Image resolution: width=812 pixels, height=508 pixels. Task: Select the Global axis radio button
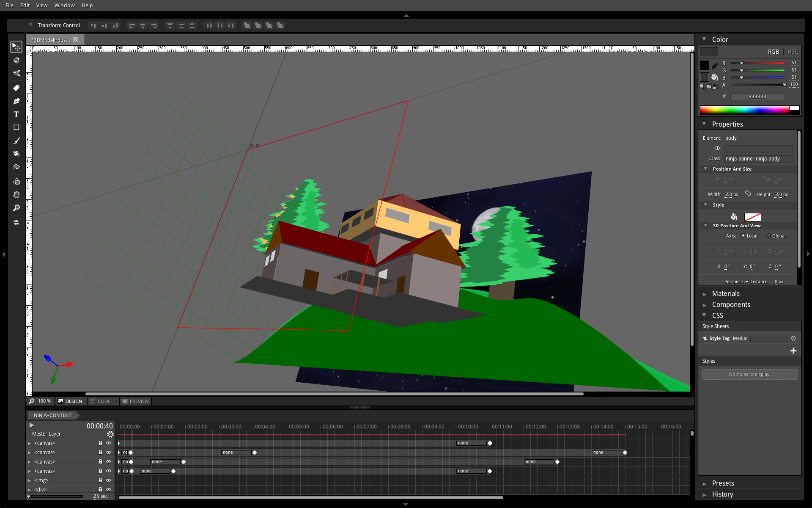pos(768,236)
